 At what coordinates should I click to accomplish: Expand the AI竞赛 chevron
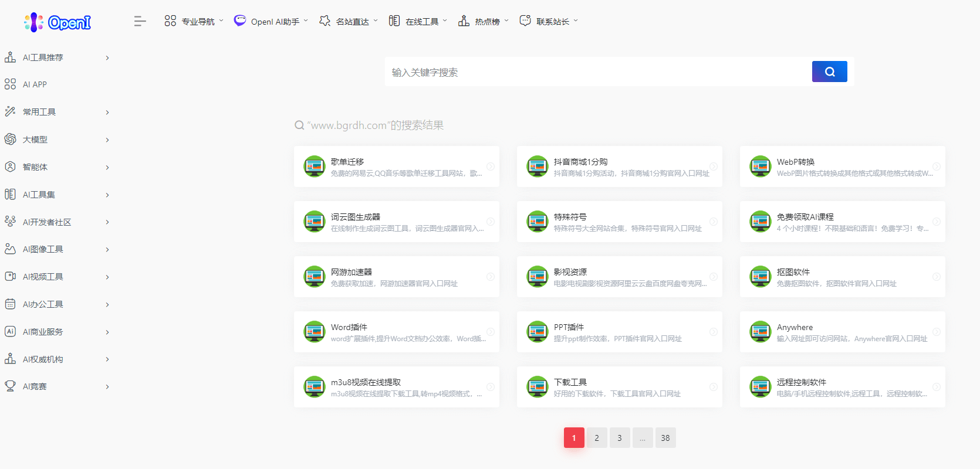pyautogui.click(x=107, y=386)
